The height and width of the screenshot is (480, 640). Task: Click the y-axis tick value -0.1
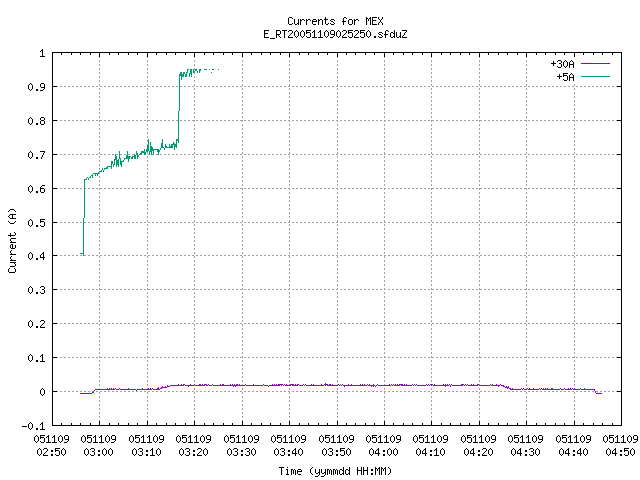pos(33,426)
